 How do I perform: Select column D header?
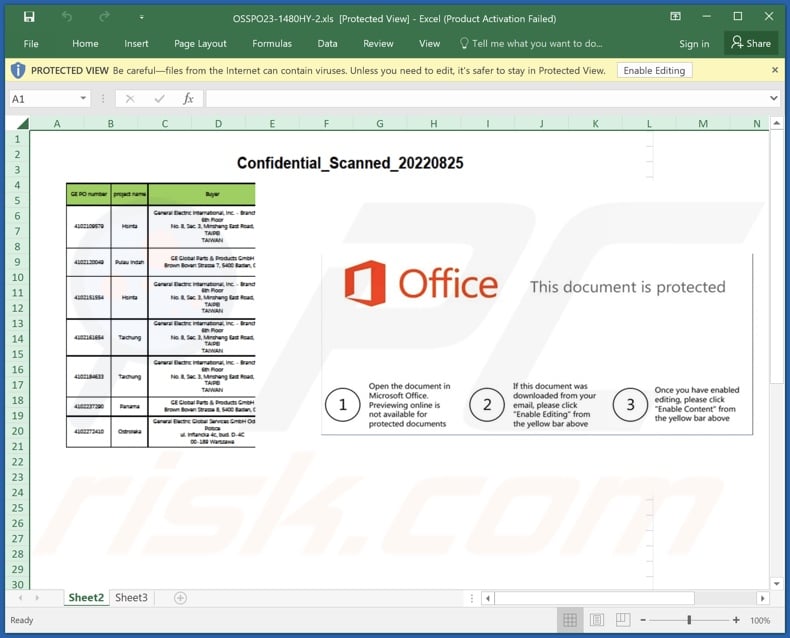click(x=218, y=123)
